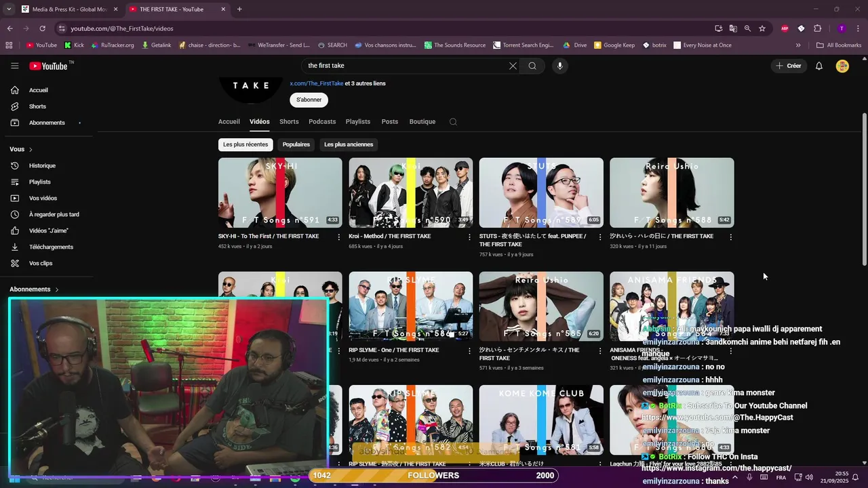Switch to channel Playlists tab
Screen dimensions: 868x488
coord(358,122)
